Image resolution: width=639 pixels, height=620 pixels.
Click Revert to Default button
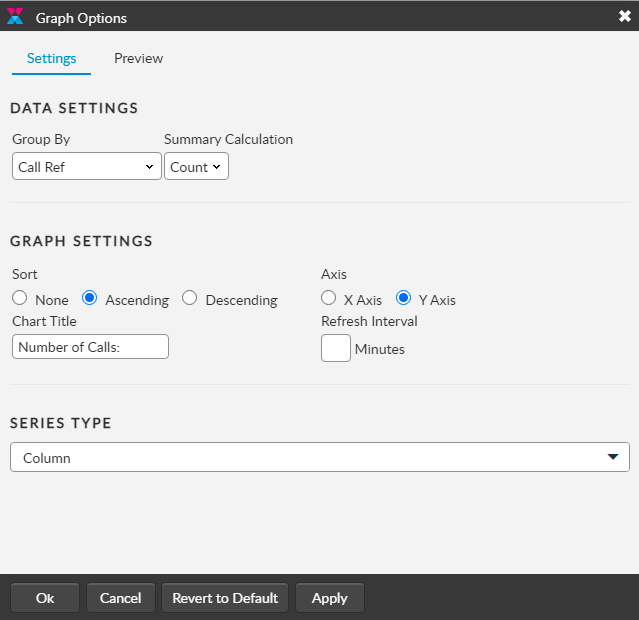pos(225,598)
